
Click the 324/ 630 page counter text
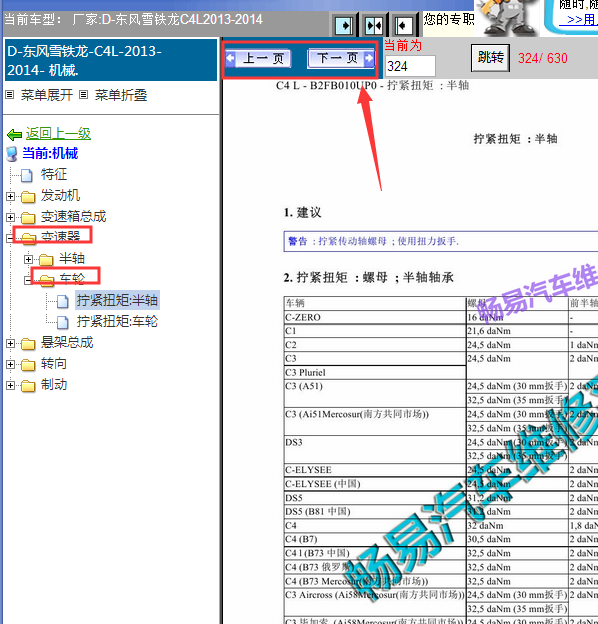543,58
